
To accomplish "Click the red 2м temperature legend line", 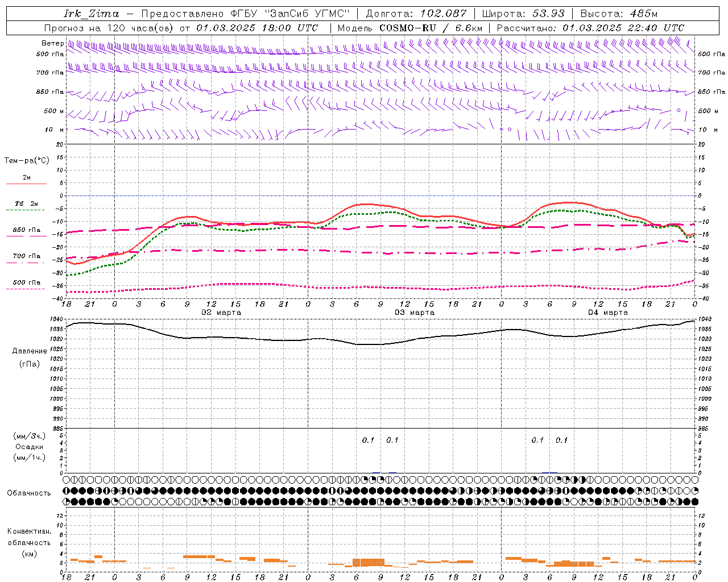I will [26, 184].
